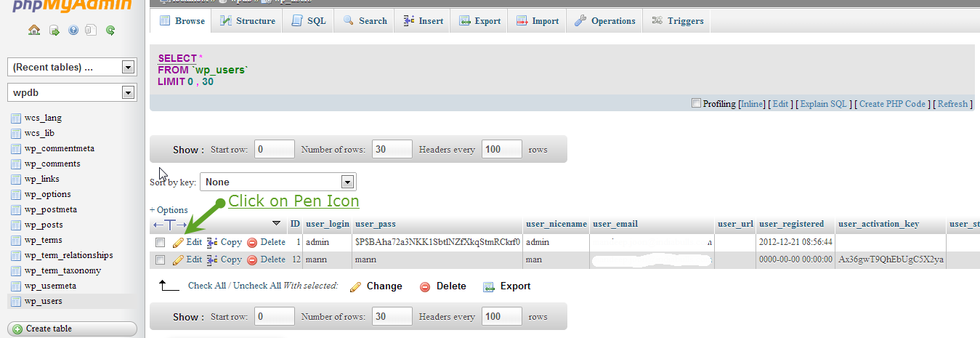Click the upper Headers every field
The width and height of the screenshot is (980, 338).
pos(501,150)
